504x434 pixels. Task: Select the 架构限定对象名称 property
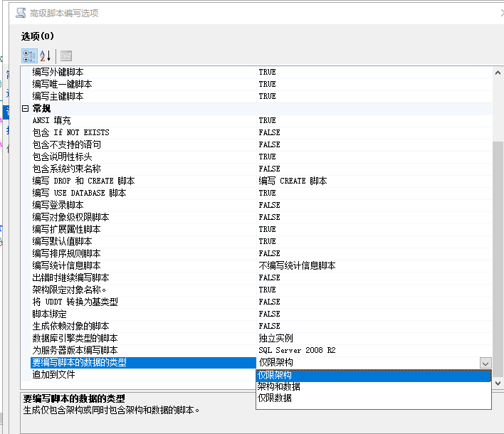pos(144,290)
